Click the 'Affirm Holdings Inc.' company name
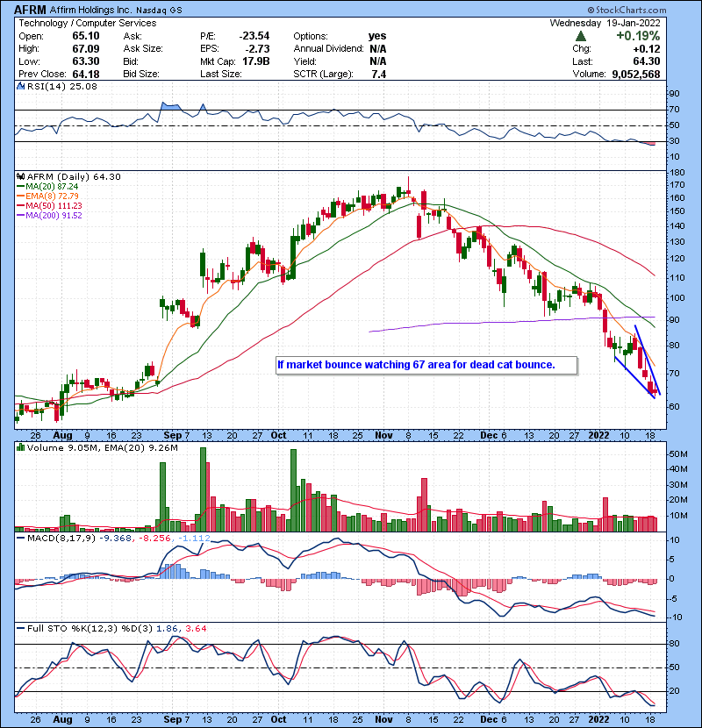This screenshot has width=702, height=728. (90, 10)
